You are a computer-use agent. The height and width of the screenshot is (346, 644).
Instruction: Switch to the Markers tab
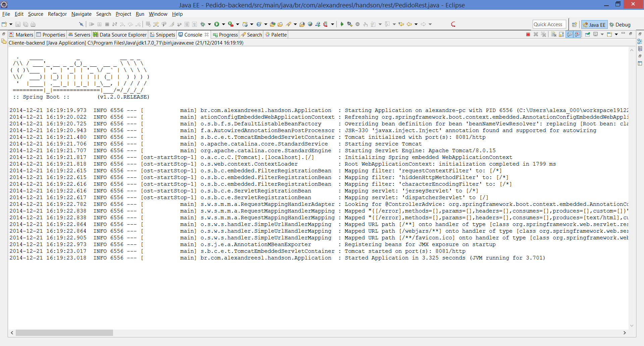[x=21, y=35]
